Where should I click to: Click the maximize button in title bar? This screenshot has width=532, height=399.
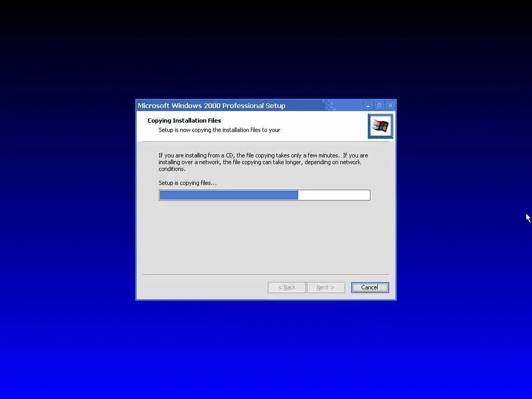point(379,105)
